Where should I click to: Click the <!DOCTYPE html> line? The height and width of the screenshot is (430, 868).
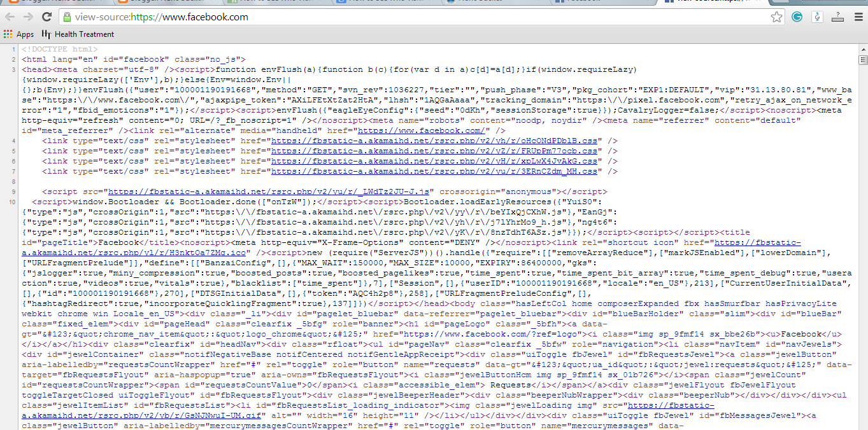tap(60, 49)
